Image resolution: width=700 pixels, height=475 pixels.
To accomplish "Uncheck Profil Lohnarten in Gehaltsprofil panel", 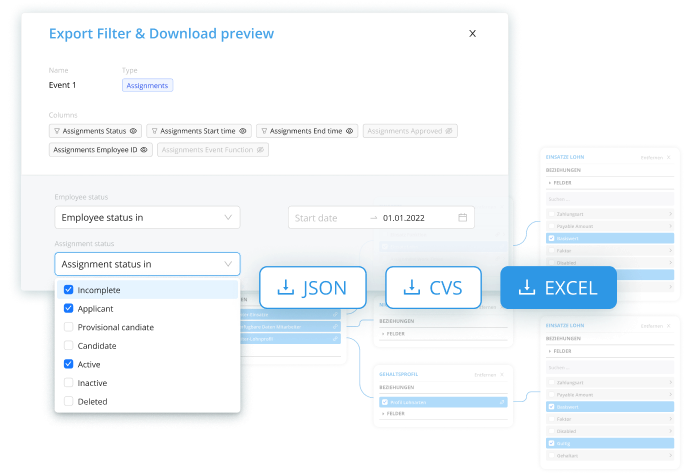I will tap(385, 402).
